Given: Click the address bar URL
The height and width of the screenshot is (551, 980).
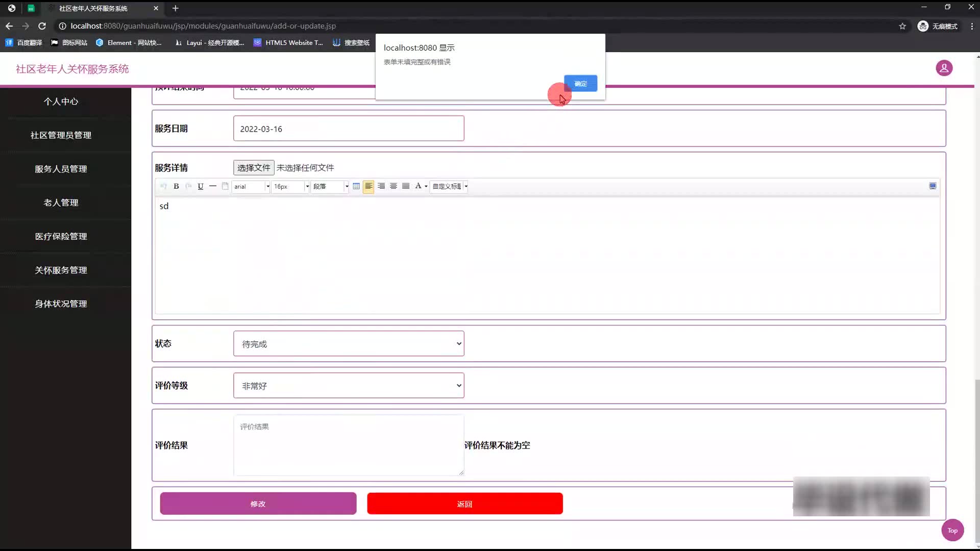Looking at the screenshot, I should (x=203, y=26).
